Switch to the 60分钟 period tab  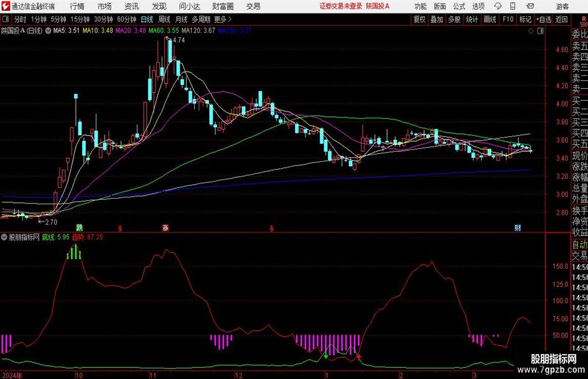point(126,19)
